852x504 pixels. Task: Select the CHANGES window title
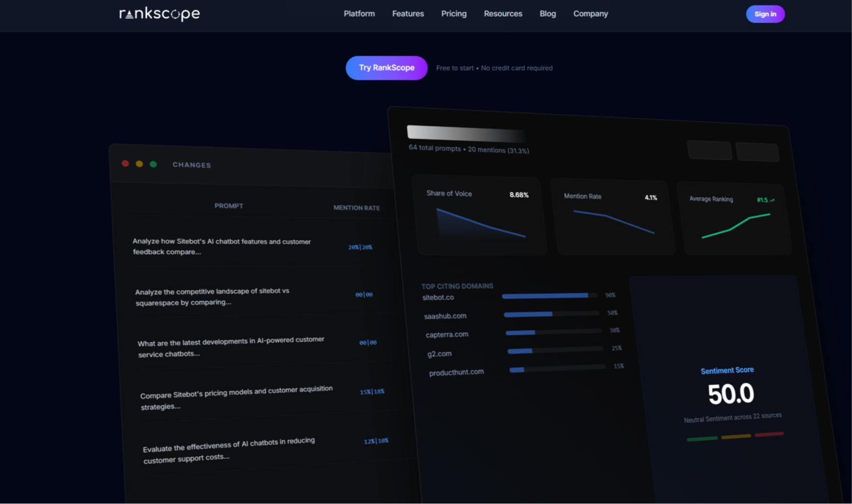[x=192, y=165]
